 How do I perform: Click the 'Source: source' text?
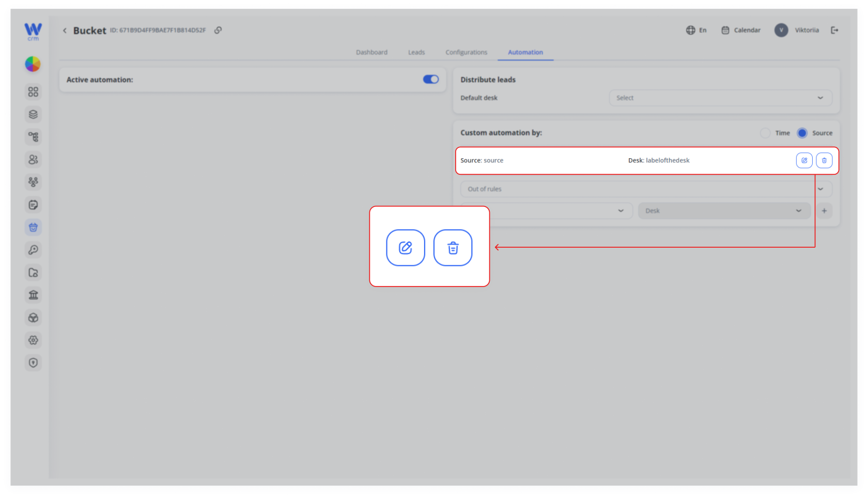[482, 160]
